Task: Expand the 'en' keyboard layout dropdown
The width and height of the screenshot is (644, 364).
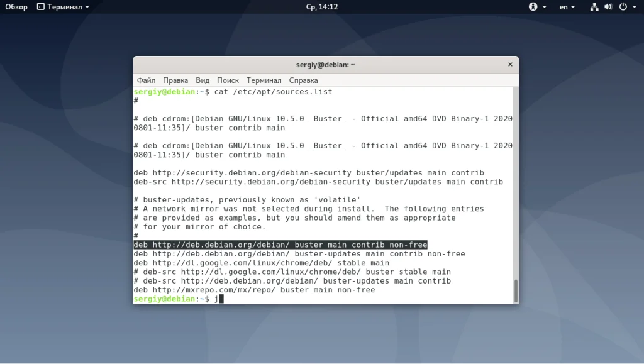Action: [x=566, y=7]
